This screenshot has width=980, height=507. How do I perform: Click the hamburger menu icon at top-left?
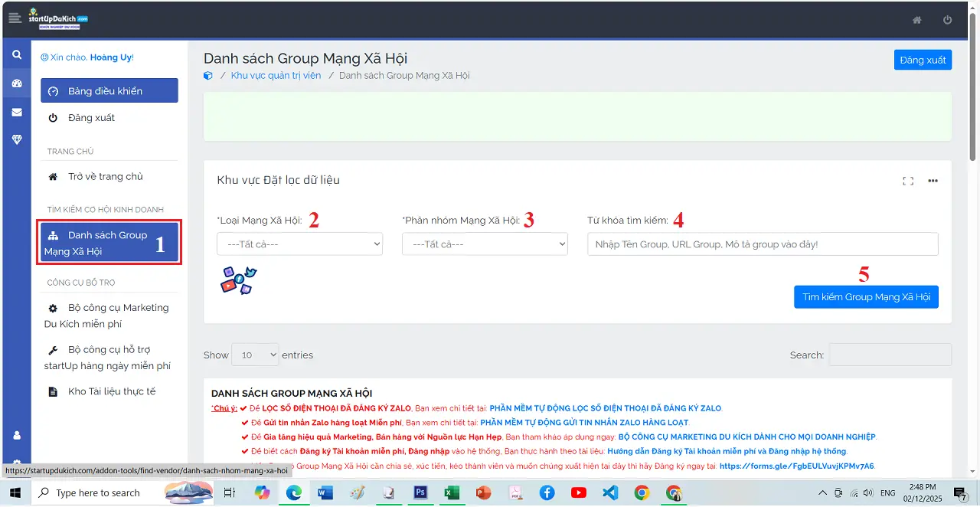click(15, 19)
